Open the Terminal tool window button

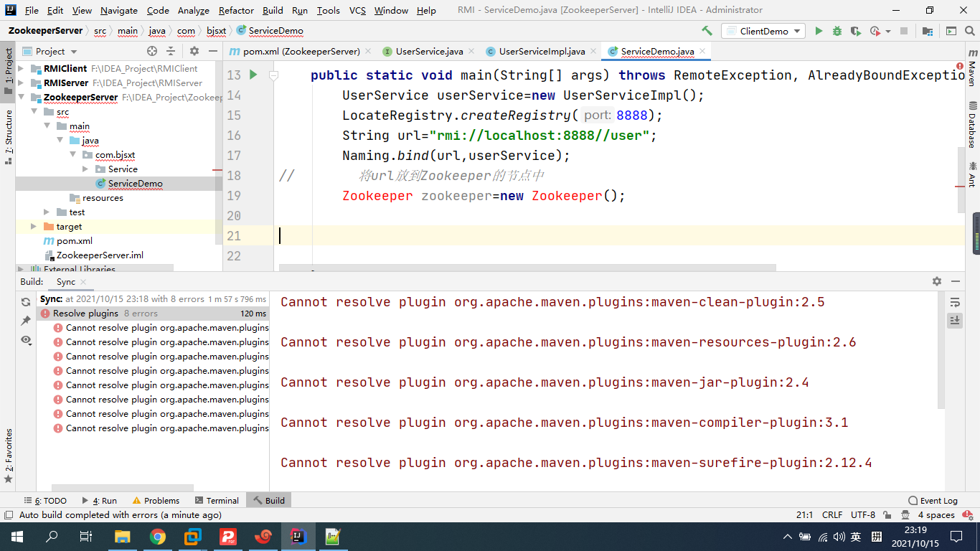(217, 501)
